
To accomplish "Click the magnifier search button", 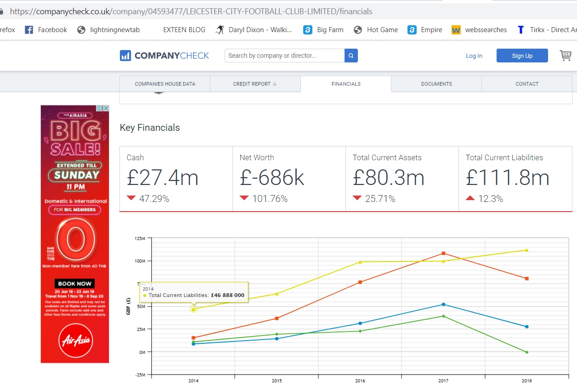I will [351, 56].
